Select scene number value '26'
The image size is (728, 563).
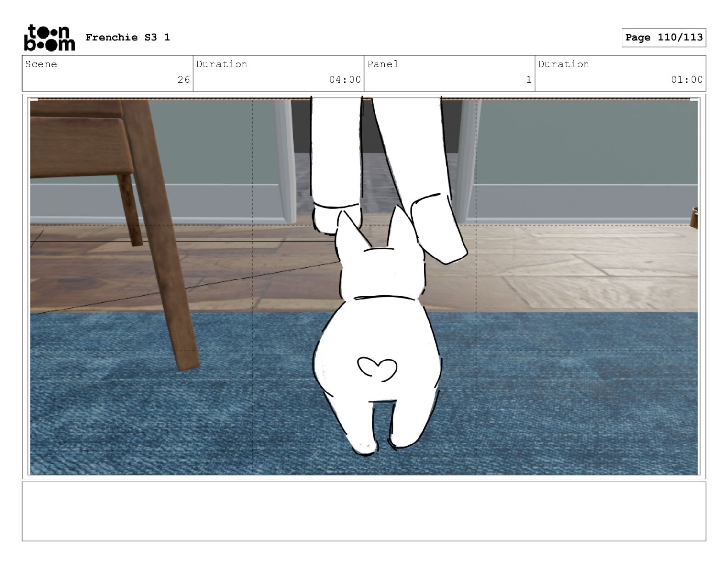tap(184, 80)
